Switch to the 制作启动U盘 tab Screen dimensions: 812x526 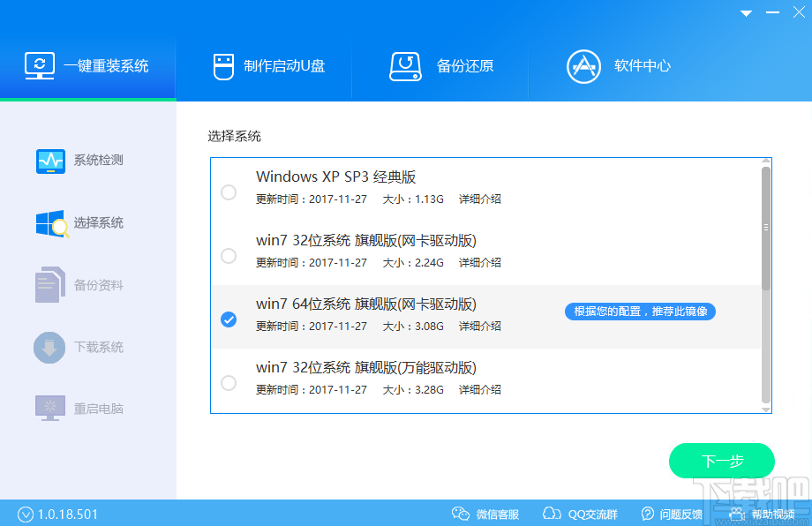[x=265, y=66]
